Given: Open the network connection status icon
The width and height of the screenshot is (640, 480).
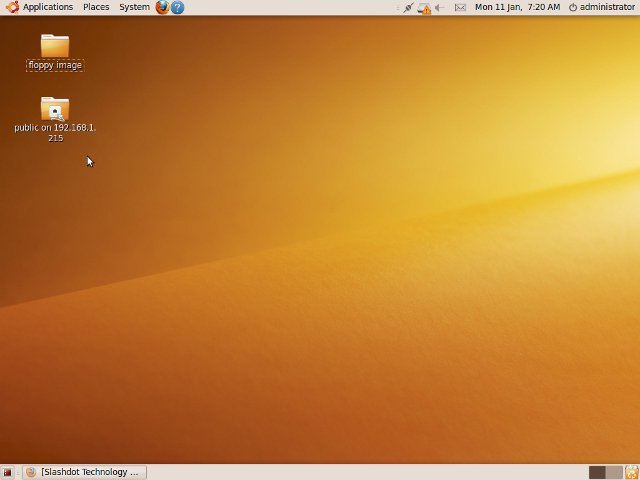Looking at the screenshot, I should pyautogui.click(x=408, y=7).
